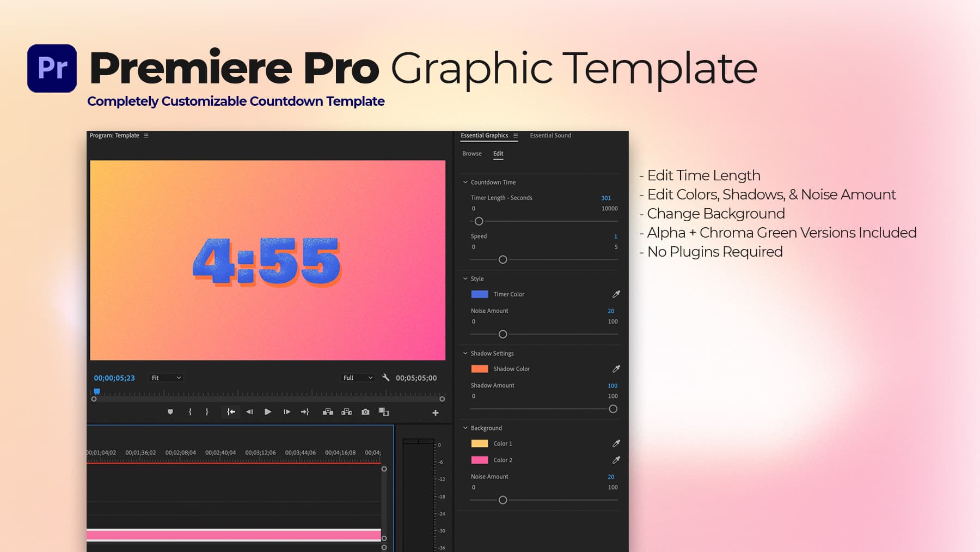Click the Style Noise Amount slider handle
This screenshot has width=980, height=552.
coord(503,335)
